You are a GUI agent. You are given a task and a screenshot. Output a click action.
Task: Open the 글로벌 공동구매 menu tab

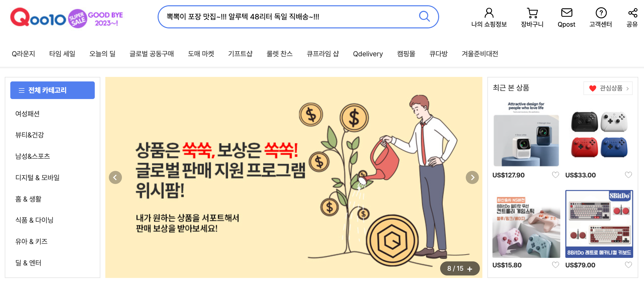(152, 54)
